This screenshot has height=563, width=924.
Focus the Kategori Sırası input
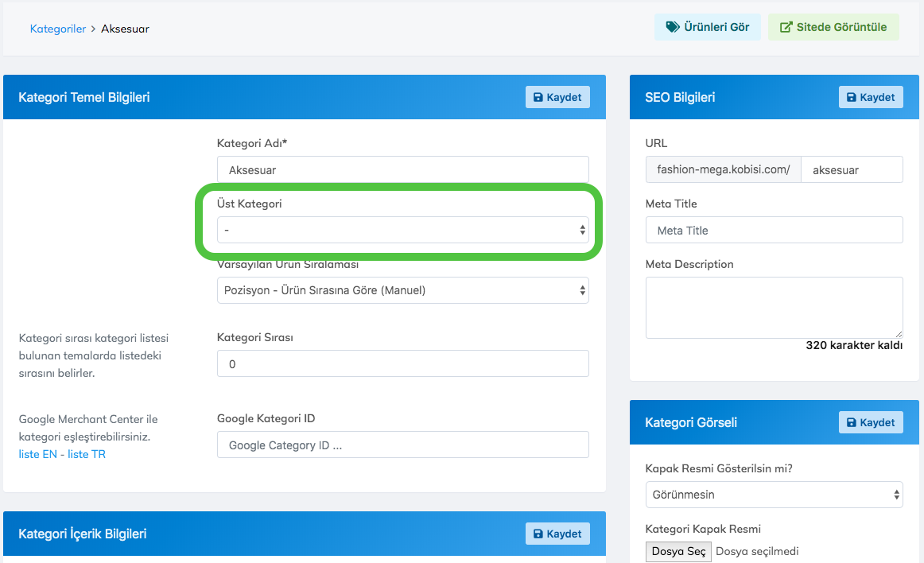[402, 363]
